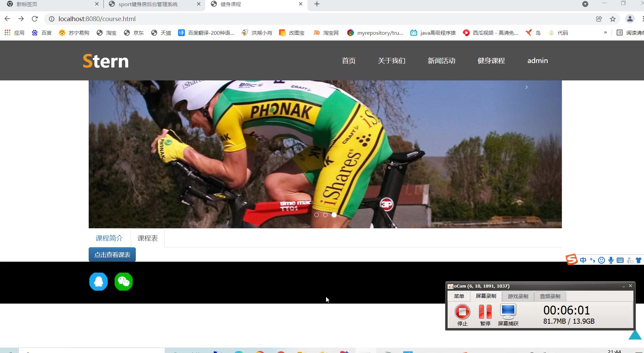Open the 改图宝 bookmark
This screenshot has height=353, width=644.
pyautogui.click(x=292, y=33)
